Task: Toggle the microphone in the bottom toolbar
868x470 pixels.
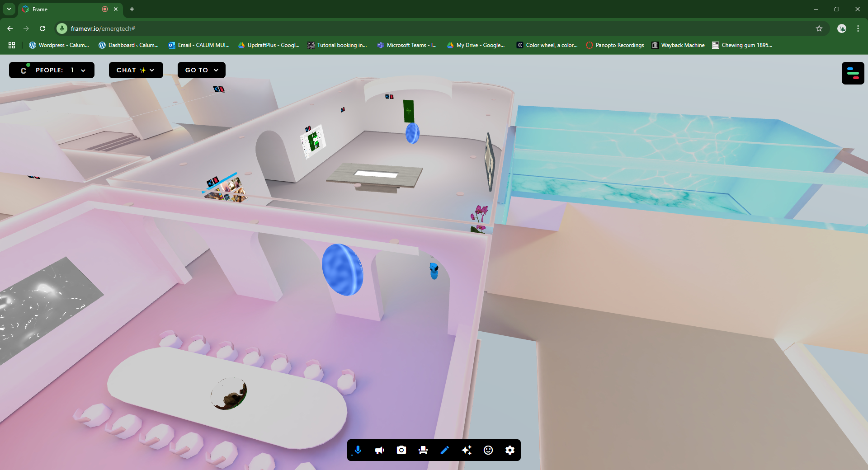Action: pos(358,450)
